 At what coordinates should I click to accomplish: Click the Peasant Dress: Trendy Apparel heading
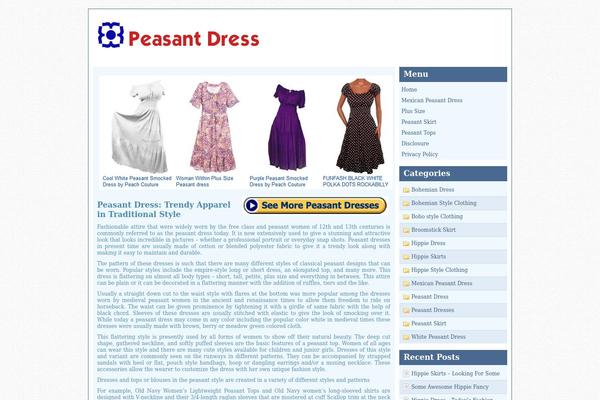[x=164, y=209]
